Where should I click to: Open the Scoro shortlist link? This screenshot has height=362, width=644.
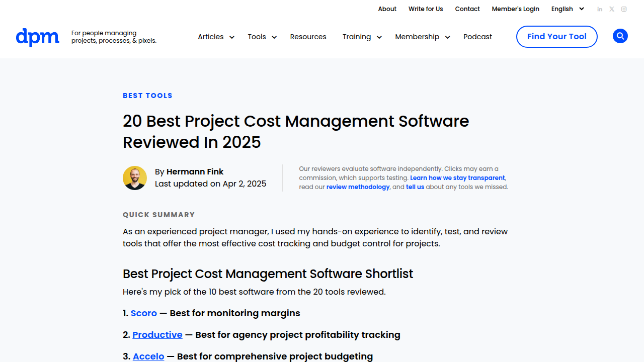click(x=144, y=313)
